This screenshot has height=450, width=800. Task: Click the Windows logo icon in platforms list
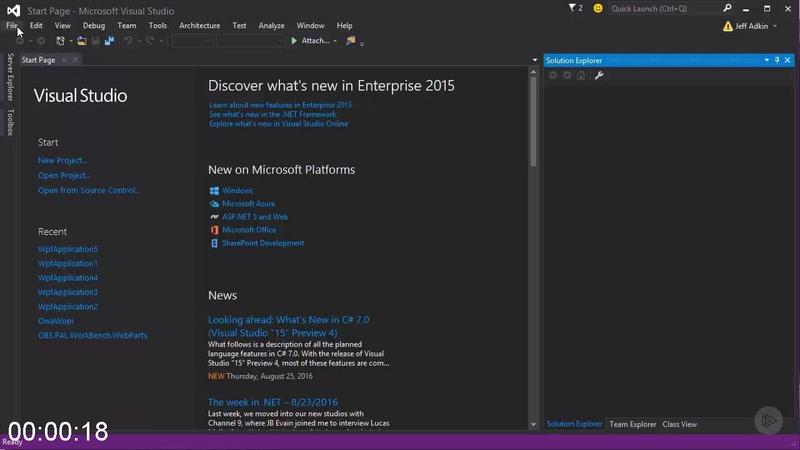214,190
